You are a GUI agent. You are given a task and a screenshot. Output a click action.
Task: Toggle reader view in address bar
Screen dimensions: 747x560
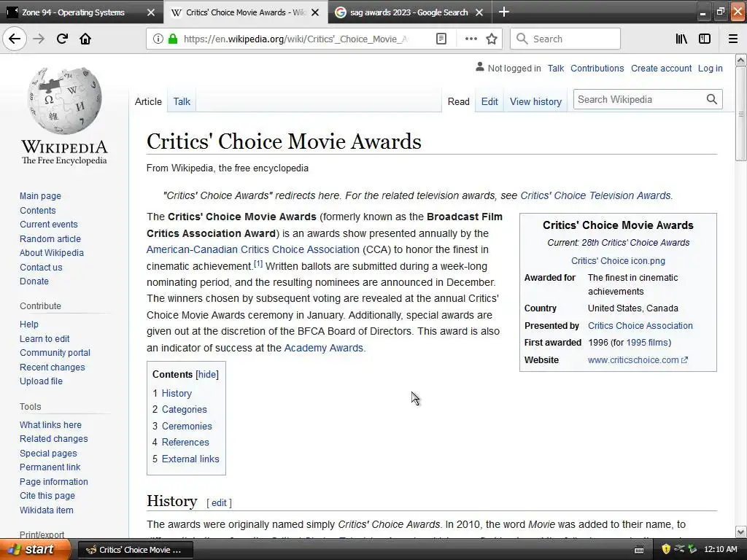441,39
